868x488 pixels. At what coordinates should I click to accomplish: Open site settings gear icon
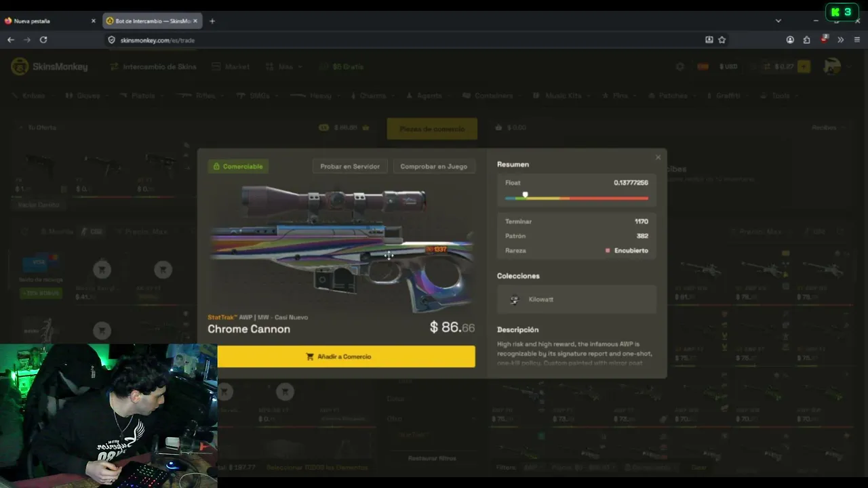pos(680,66)
